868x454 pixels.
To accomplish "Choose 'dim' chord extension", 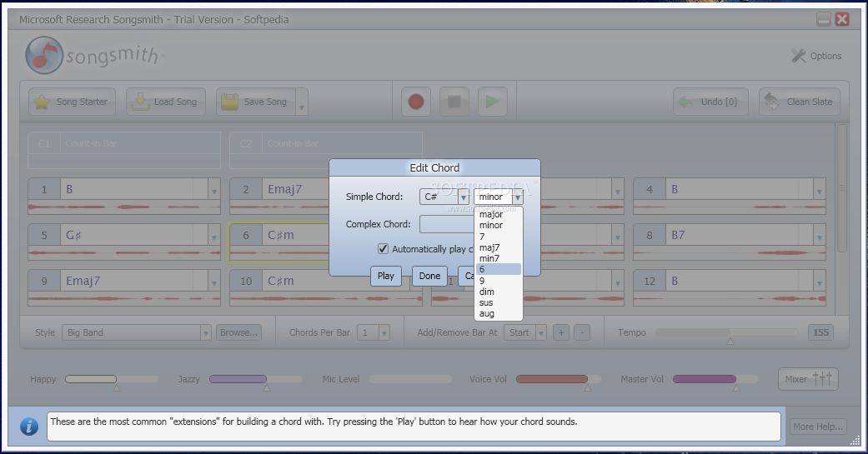I will [499, 292].
